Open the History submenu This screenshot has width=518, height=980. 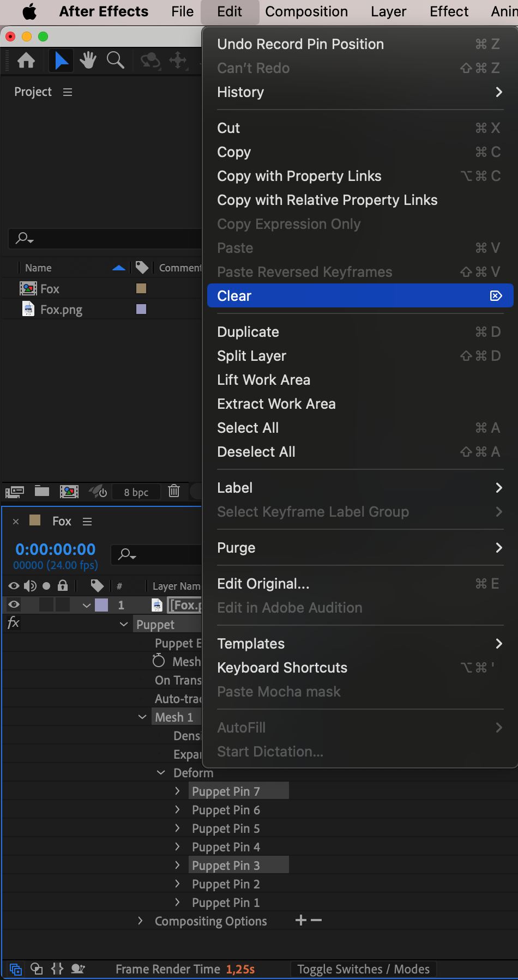(x=360, y=92)
